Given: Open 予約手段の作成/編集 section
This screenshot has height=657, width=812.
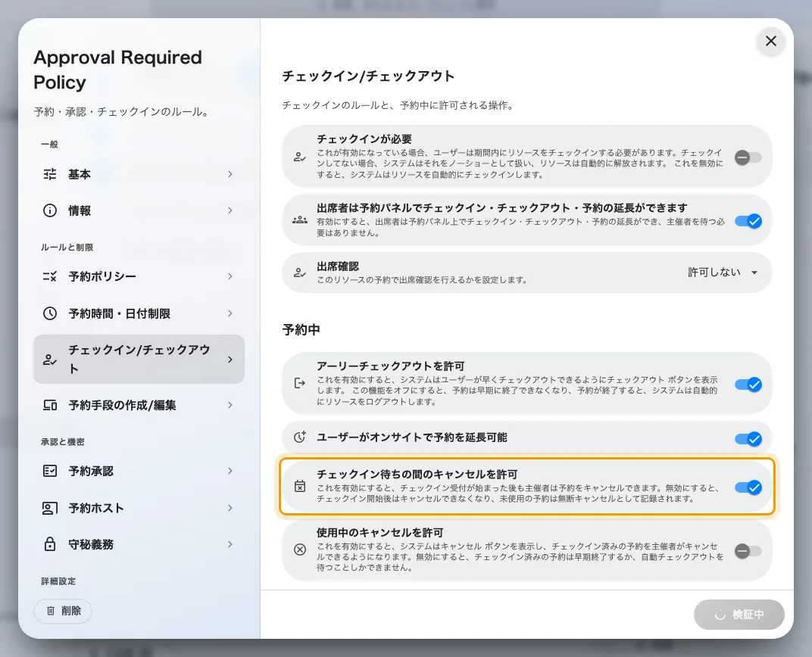Looking at the screenshot, I should (x=139, y=405).
